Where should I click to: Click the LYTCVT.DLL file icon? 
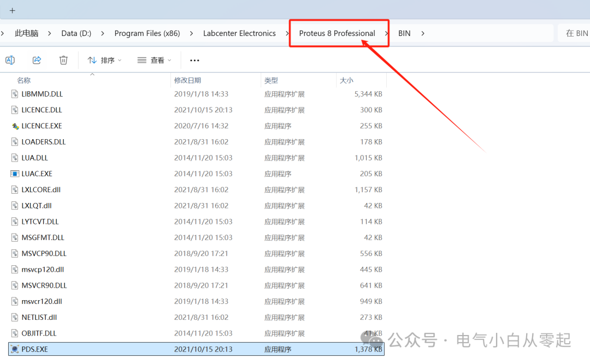click(15, 222)
